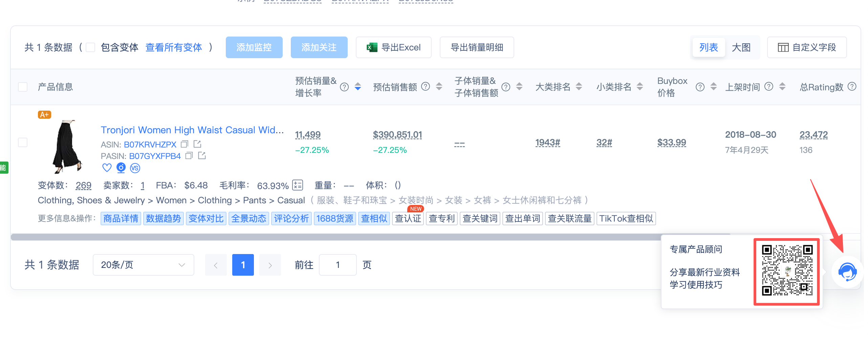Export data with 导出Excel button

pyautogui.click(x=394, y=47)
